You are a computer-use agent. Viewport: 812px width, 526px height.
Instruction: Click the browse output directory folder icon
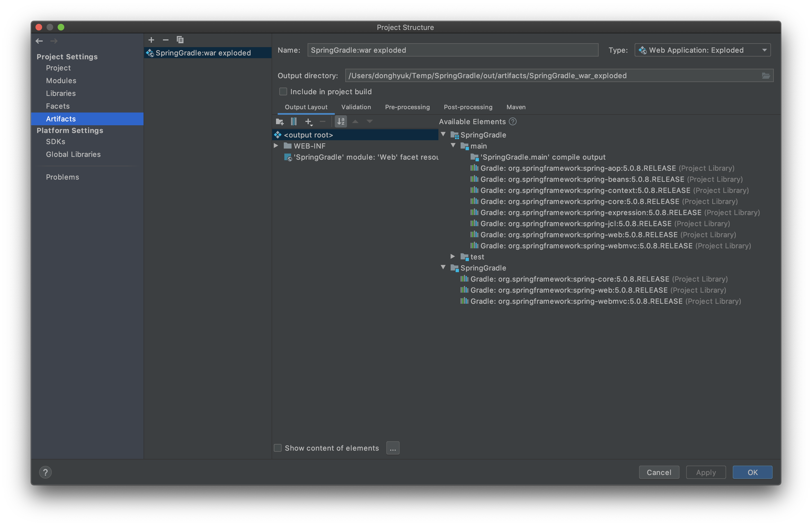[x=766, y=75]
